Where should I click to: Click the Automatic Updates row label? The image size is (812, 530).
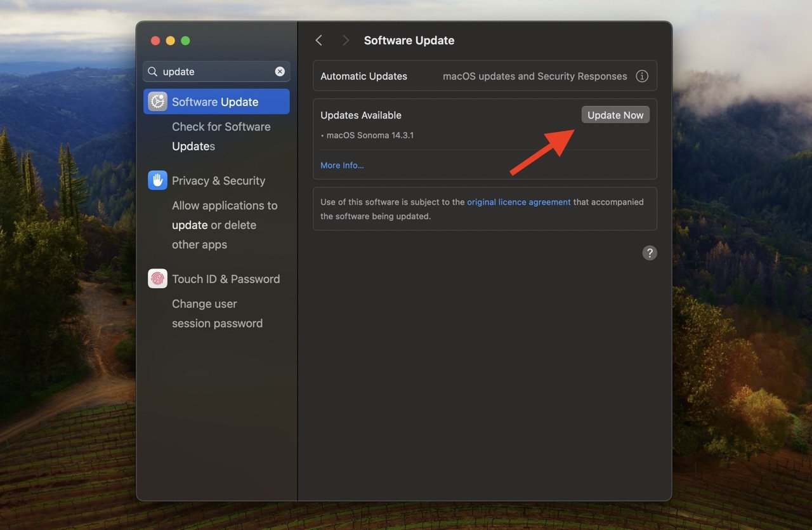point(363,76)
